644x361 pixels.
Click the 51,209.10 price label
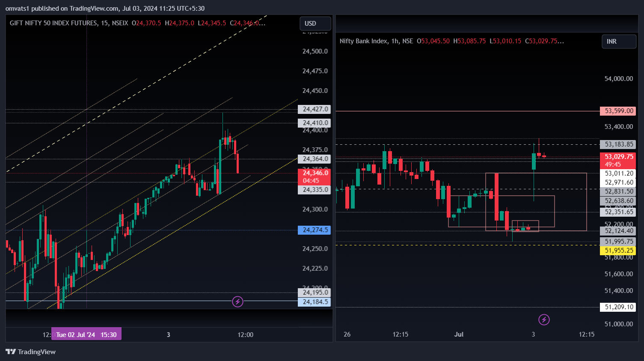tap(618, 307)
